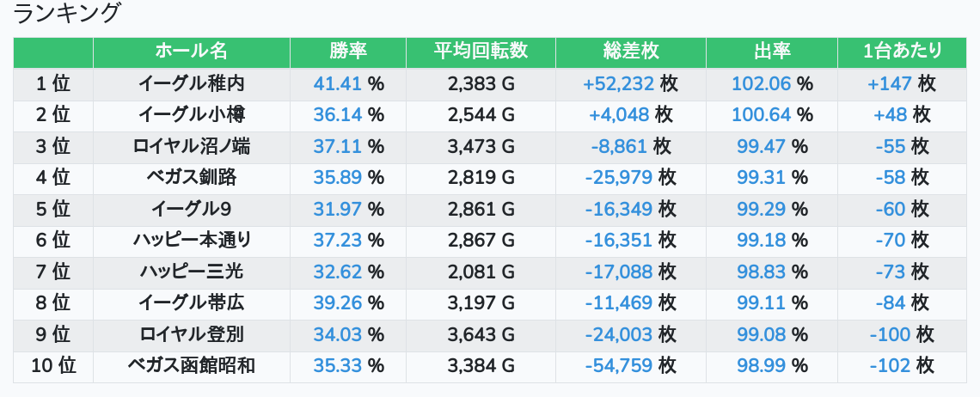Screen dimensions: 980x397
Task: Open イーグル小樽 hall entry
Action: [x=191, y=115]
